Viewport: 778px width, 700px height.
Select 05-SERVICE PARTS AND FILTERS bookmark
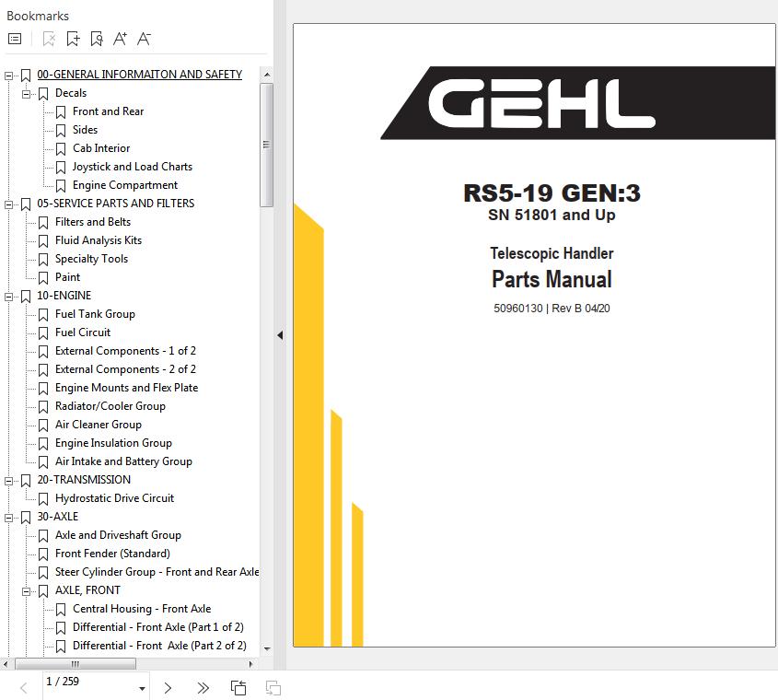pos(116,203)
